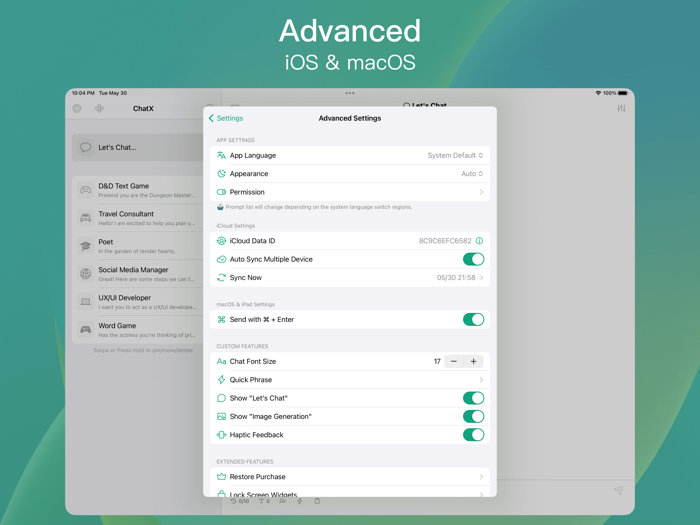This screenshot has width=700, height=525.
Task: Click the Quick Phrase bolt icon
Action: click(x=221, y=380)
